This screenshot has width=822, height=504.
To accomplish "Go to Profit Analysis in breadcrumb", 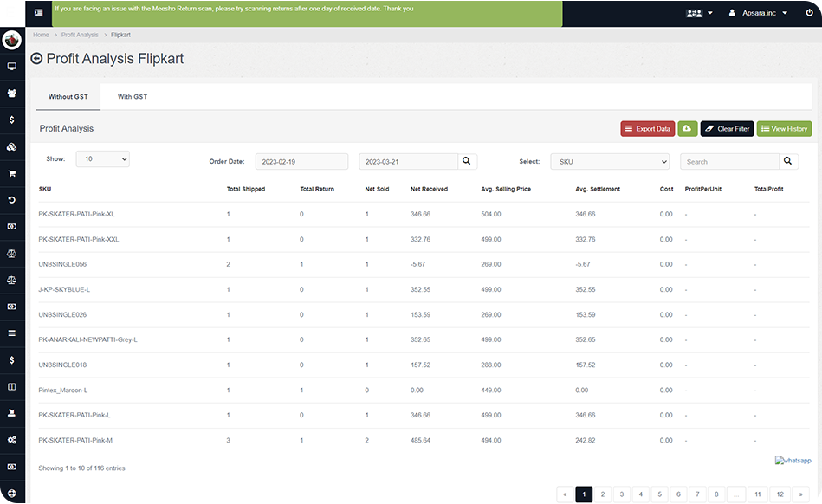I will [x=80, y=35].
